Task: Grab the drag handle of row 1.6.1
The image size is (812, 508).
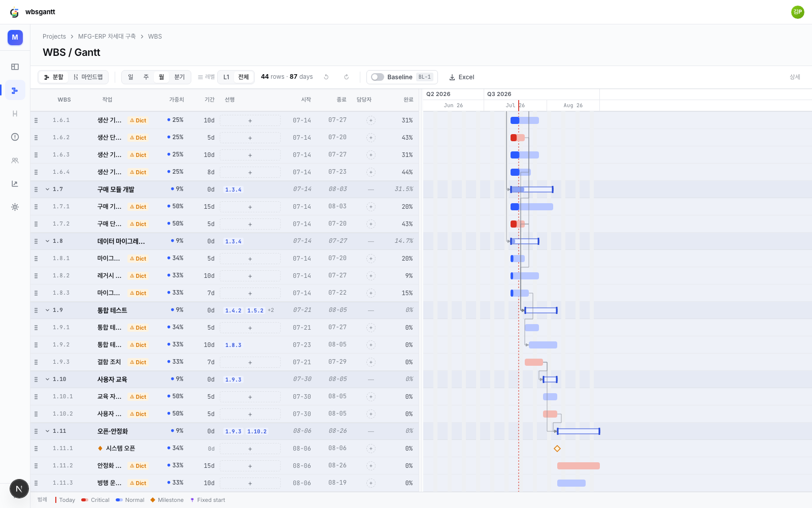Action: [36, 120]
